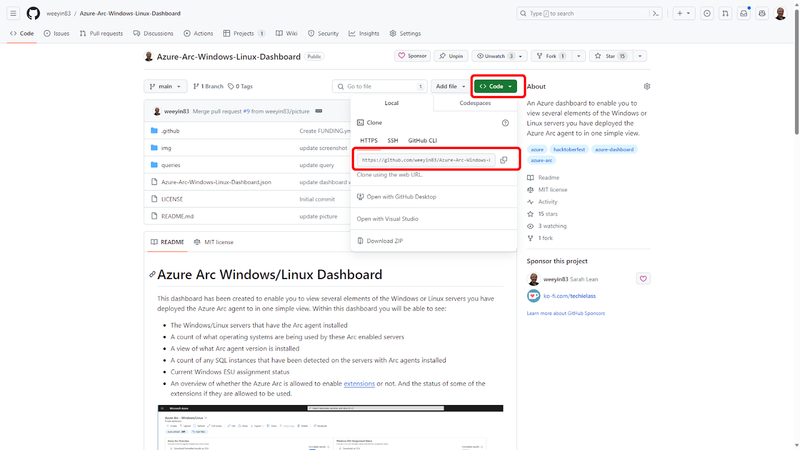This screenshot has height=450, width=800.
Task: Open the img folder
Action: coord(166,148)
